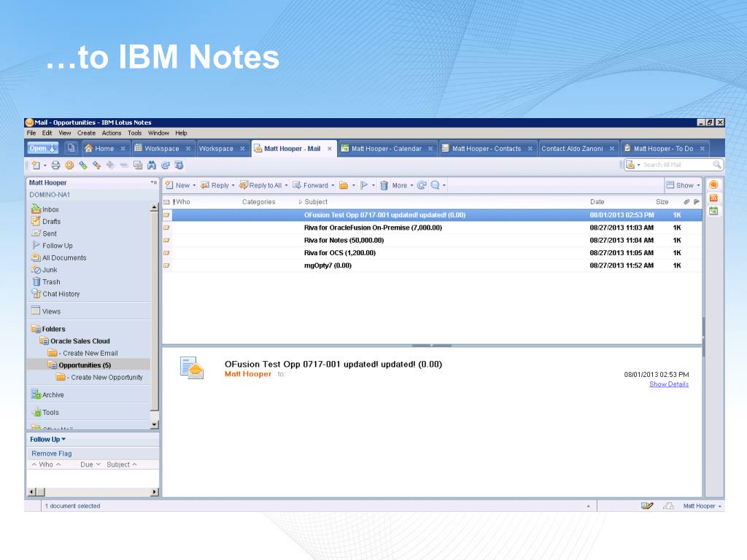Click Matt Hooper location in status bar
747x560 pixels.
(702, 506)
